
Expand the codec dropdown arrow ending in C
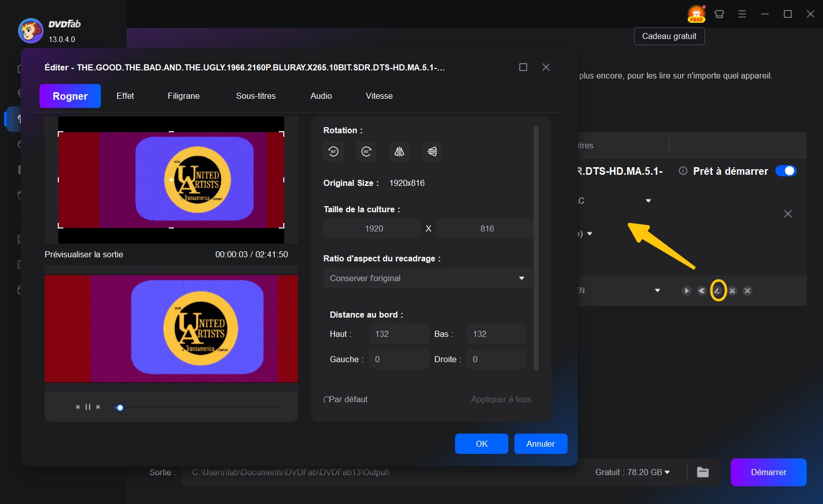coord(648,201)
